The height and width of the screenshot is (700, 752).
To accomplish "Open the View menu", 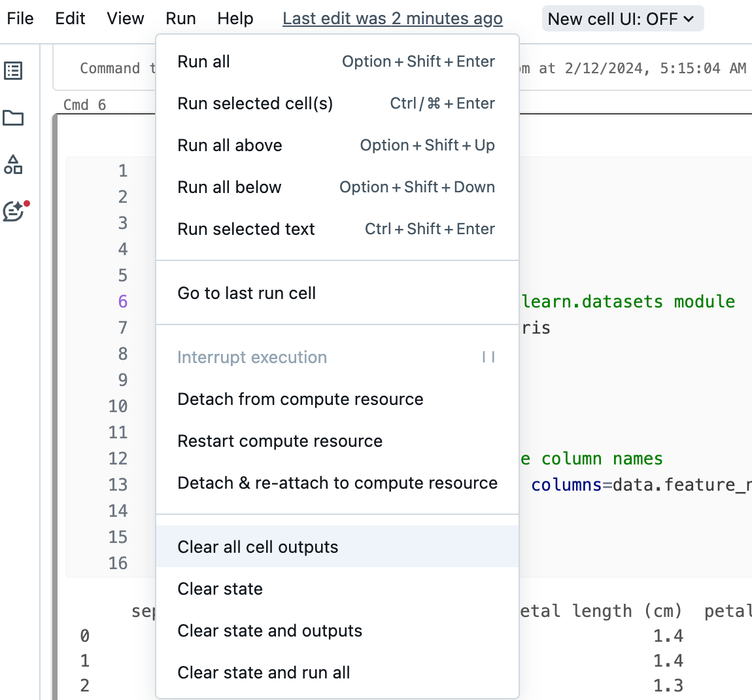I will 125,18.
